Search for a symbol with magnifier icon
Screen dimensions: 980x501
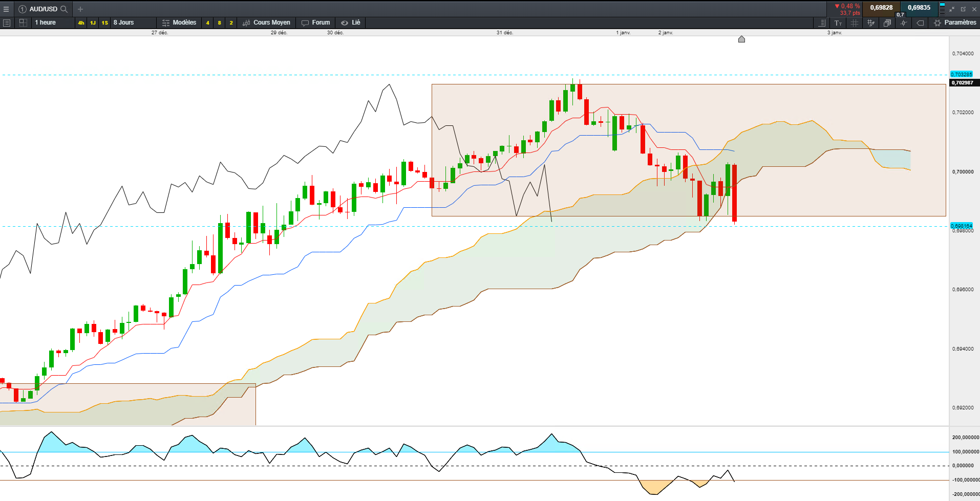pyautogui.click(x=64, y=9)
